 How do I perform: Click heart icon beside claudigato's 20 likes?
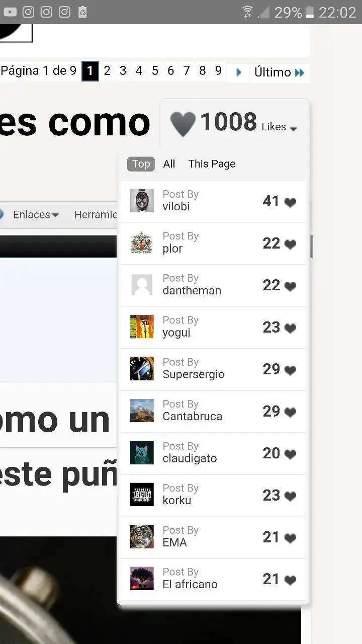[290, 454]
